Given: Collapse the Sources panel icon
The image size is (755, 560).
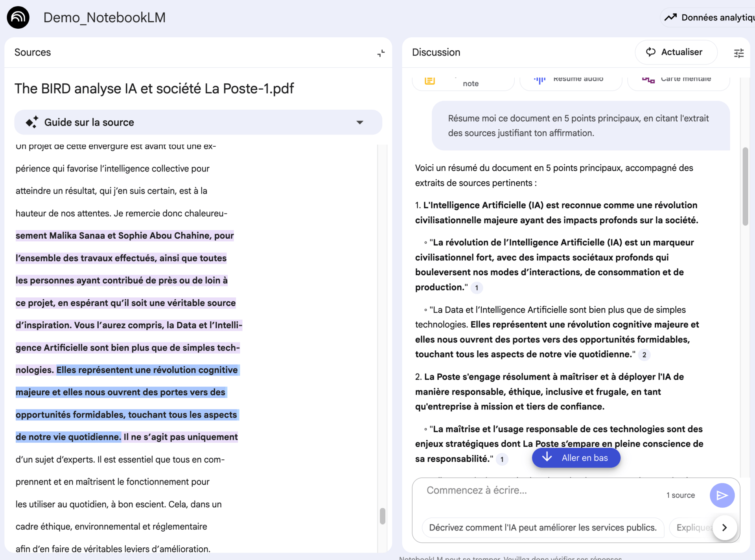Looking at the screenshot, I should (x=381, y=53).
